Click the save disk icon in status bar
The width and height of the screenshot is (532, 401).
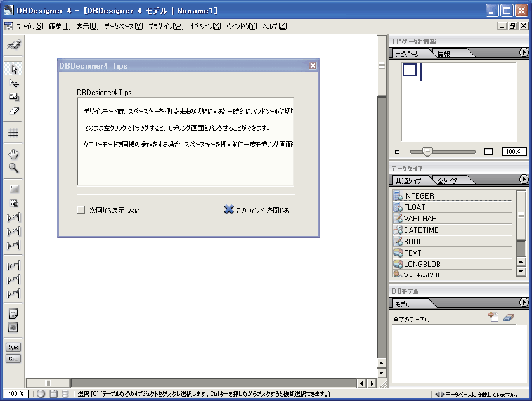[53, 394]
